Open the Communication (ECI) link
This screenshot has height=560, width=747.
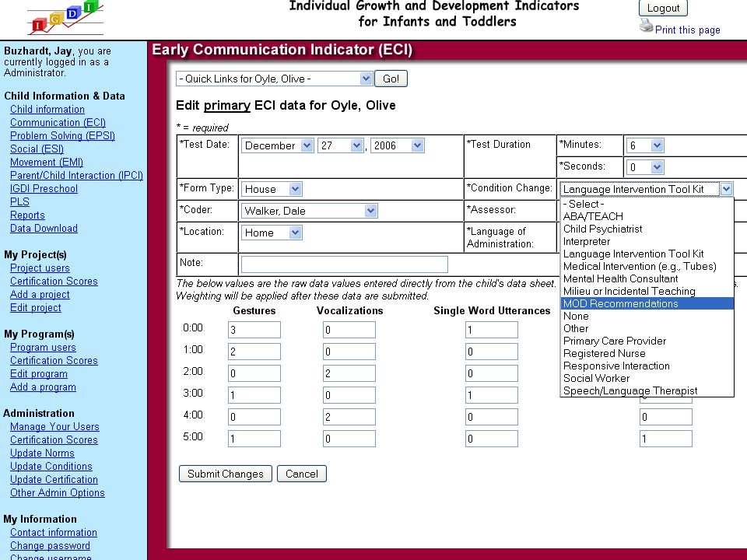click(58, 122)
